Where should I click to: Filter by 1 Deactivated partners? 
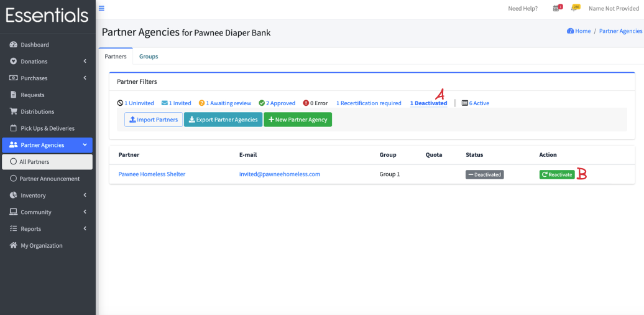pos(428,103)
